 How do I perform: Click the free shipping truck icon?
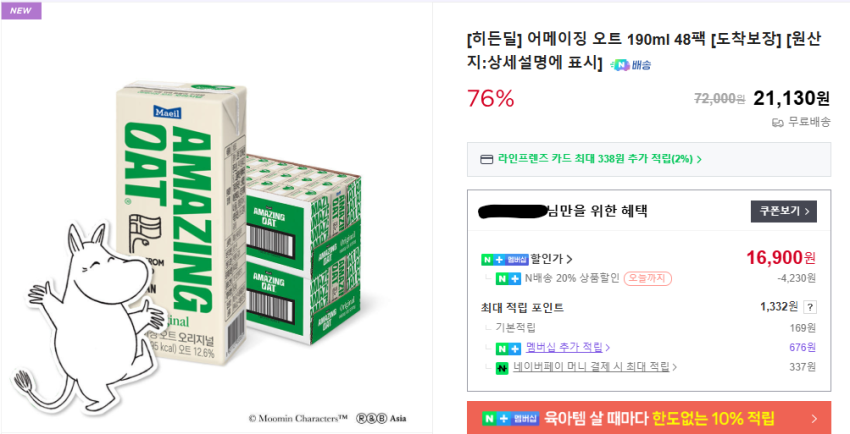[x=777, y=123]
